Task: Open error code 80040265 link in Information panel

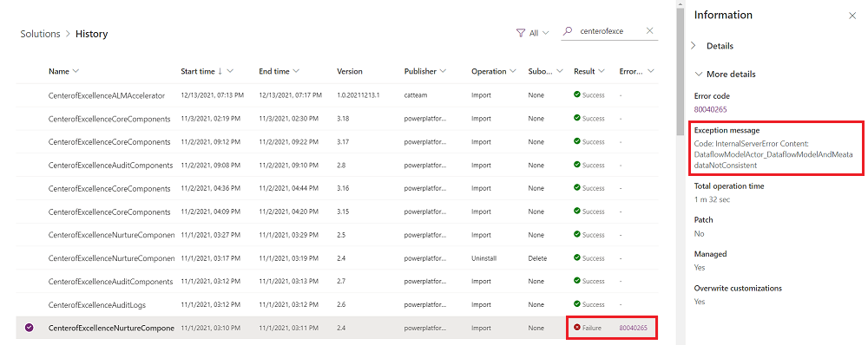Action: (710, 109)
